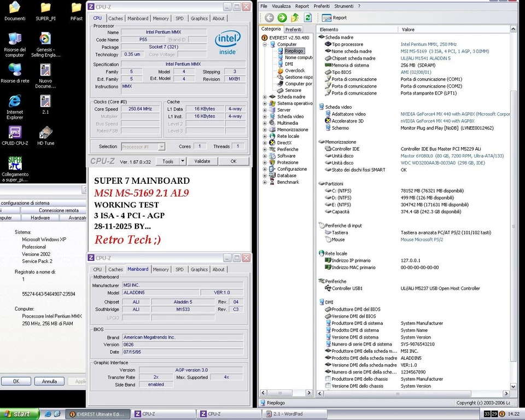Open the Report tool in EVEREST toolbar
Image resolution: width=525 pixels, height=420 pixels.
(x=334, y=17)
